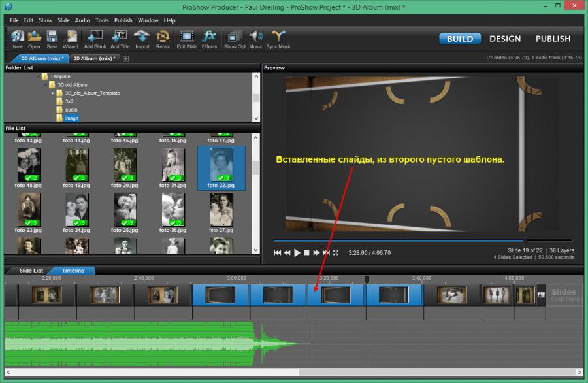588x383 pixels.
Task: Open the Edit menu
Action: (29, 20)
